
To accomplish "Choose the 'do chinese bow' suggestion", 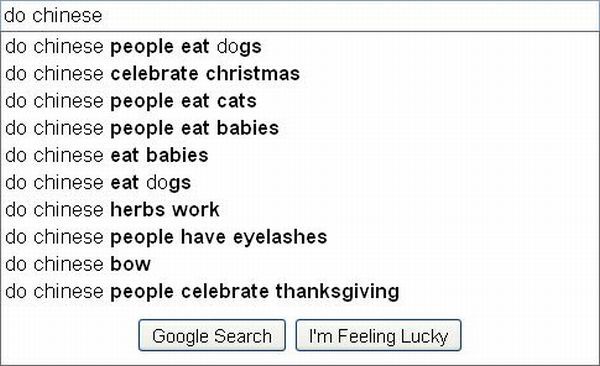I will coord(300,264).
